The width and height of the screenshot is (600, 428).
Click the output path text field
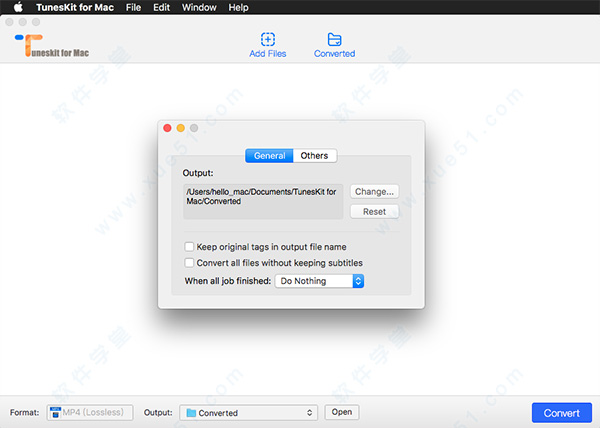263,202
